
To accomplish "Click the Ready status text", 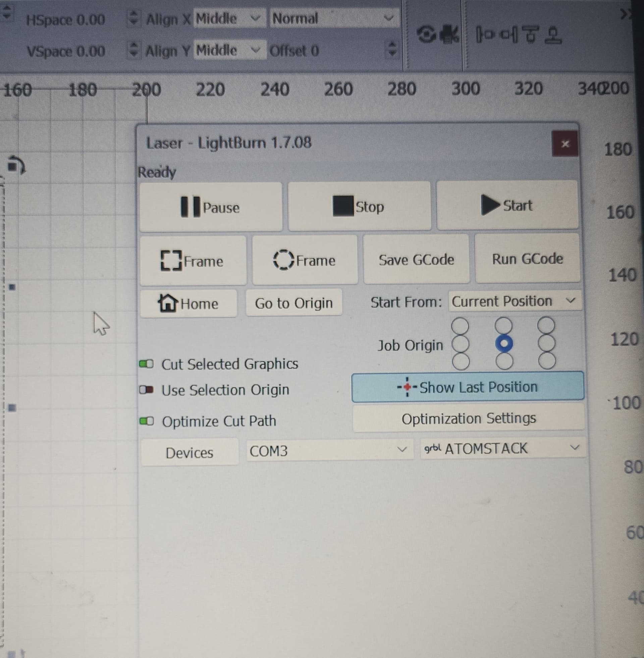I will [157, 172].
